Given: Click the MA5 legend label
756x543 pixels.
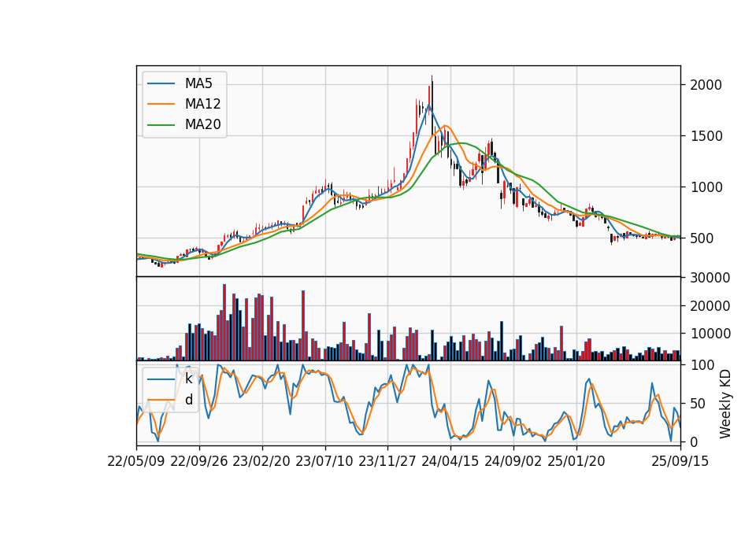Looking at the screenshot, I should click(198, 83).
